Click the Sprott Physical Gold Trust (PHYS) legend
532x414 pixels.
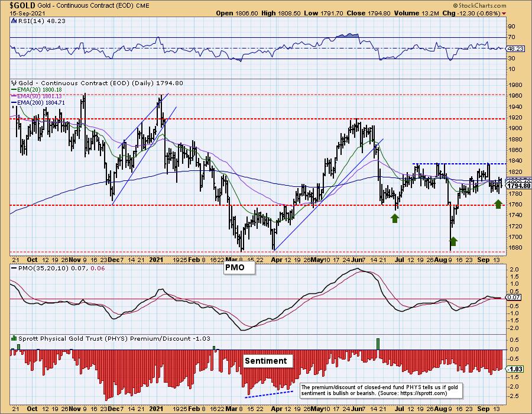tap(114, 338)
